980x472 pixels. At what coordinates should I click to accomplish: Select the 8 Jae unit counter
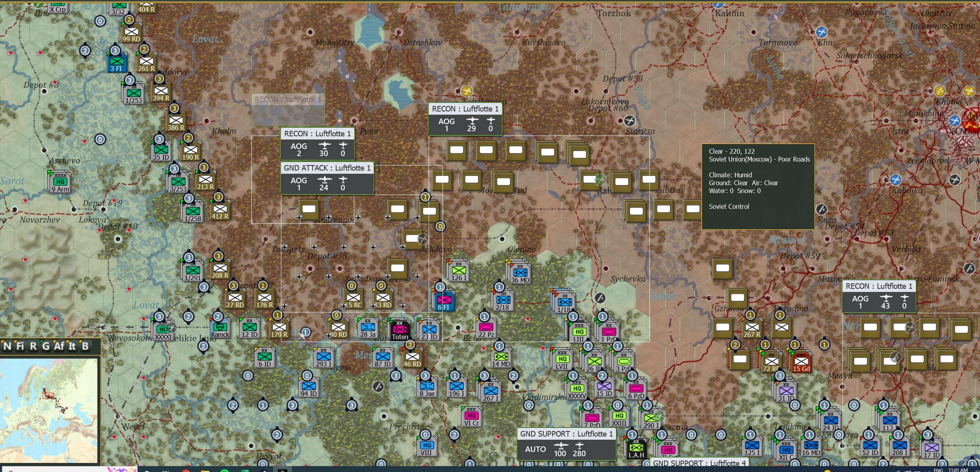click(x=427, y=387)
